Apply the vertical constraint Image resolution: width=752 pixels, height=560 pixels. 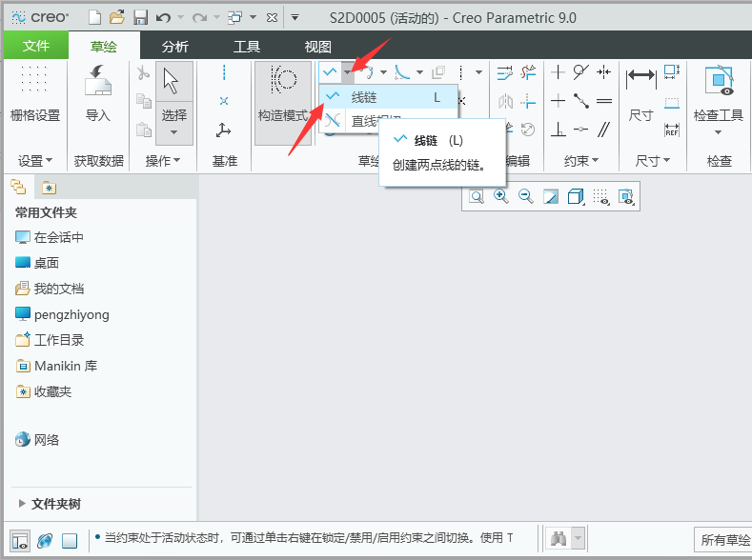[558, 72]
